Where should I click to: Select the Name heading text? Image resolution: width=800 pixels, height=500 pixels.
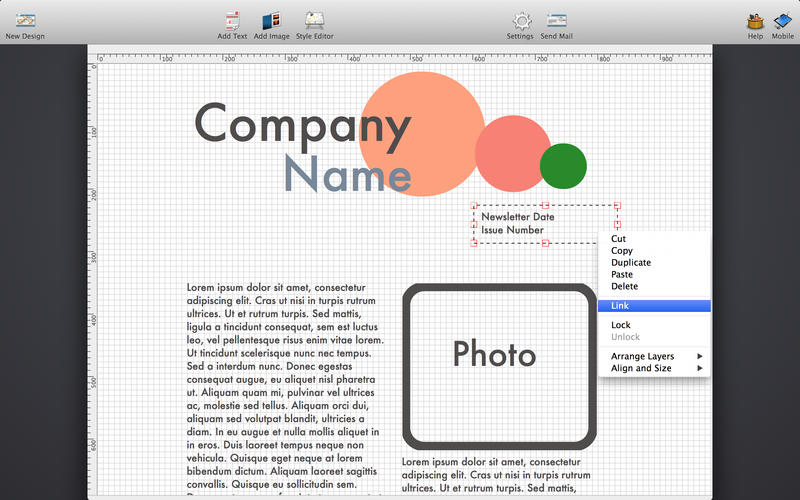(347, 173)
